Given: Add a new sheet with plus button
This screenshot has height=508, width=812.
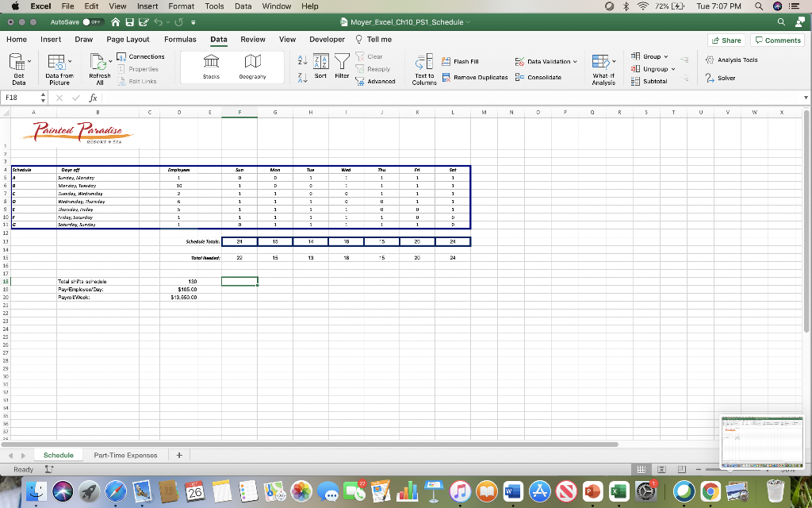Looking at the screenshot, I should click(179, 455).
